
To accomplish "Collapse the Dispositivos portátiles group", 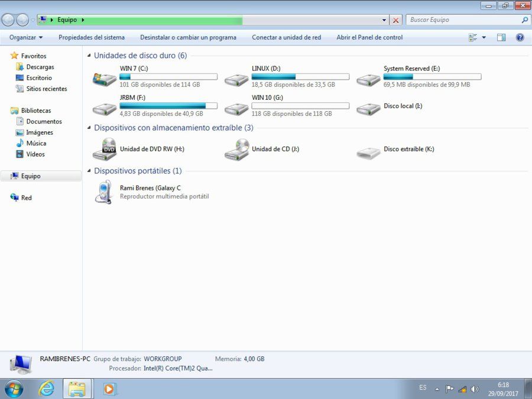I will pos(89,171).
